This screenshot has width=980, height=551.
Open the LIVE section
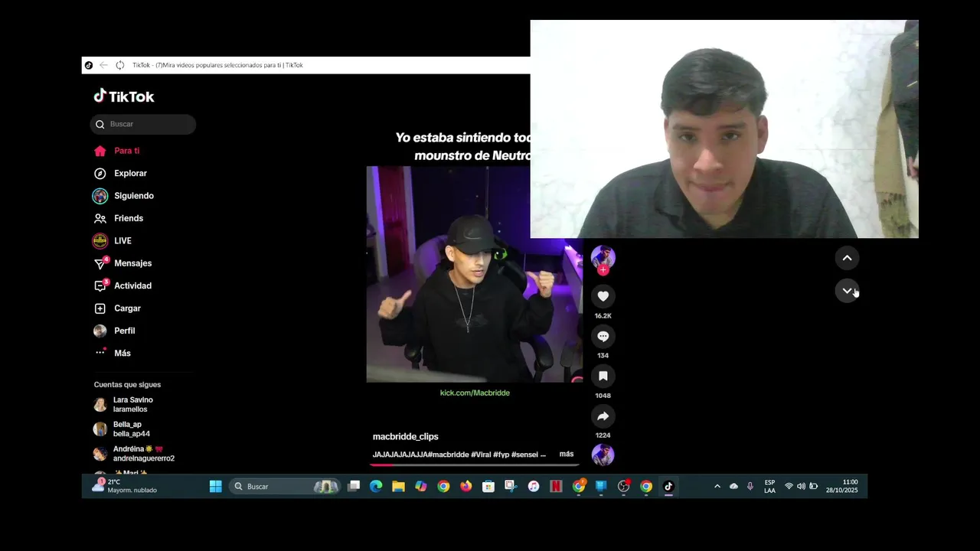click(x=113, y=241)
